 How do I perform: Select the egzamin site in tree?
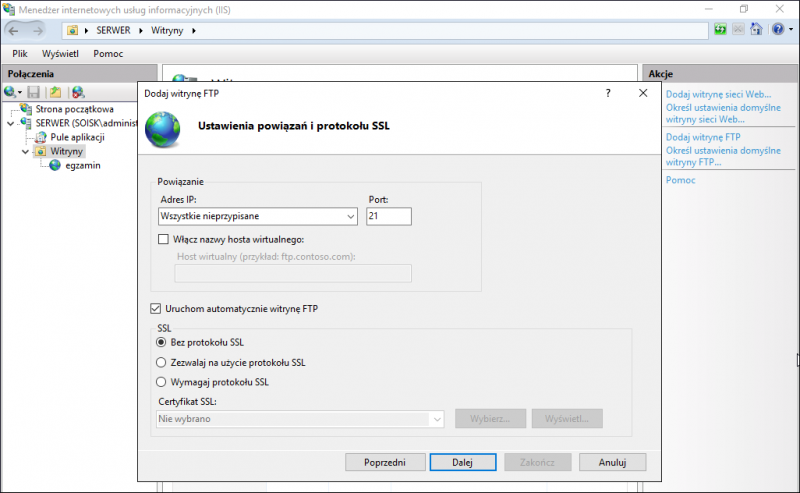(x=83, y=165)
